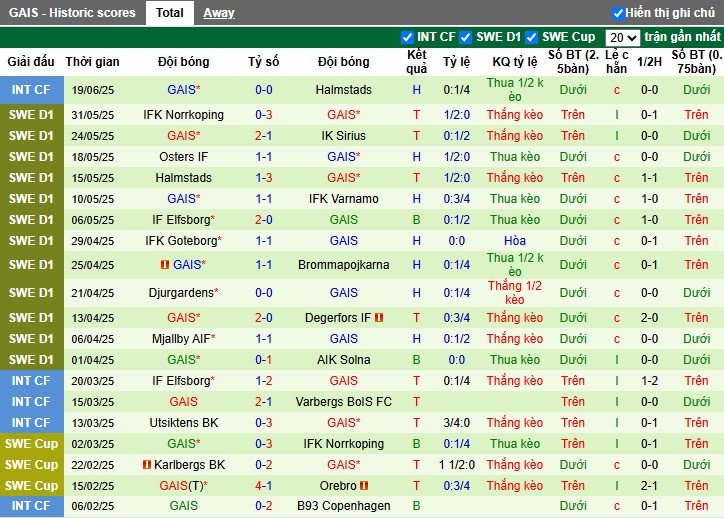
Task: Toggle the INT CF filter checkbox
Action: [x=407, y=37]
